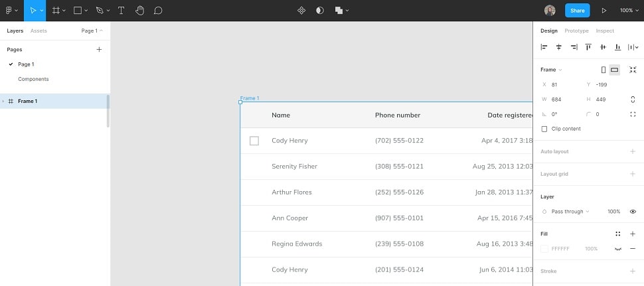Click Independent corners icon
The image size is (644, 286).
click(633, 114)
